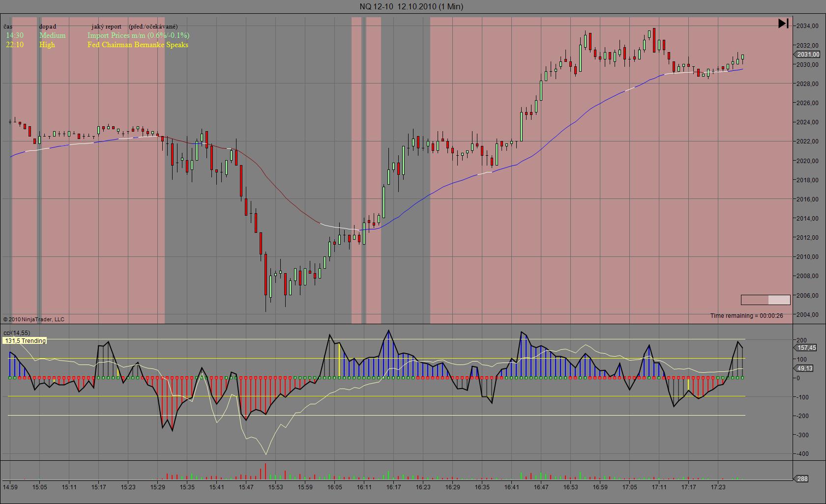The width and height of the screenshot is (826, 504).
Task: Click the 2020,00 price axis label
Action: click(x=808, y=161)
